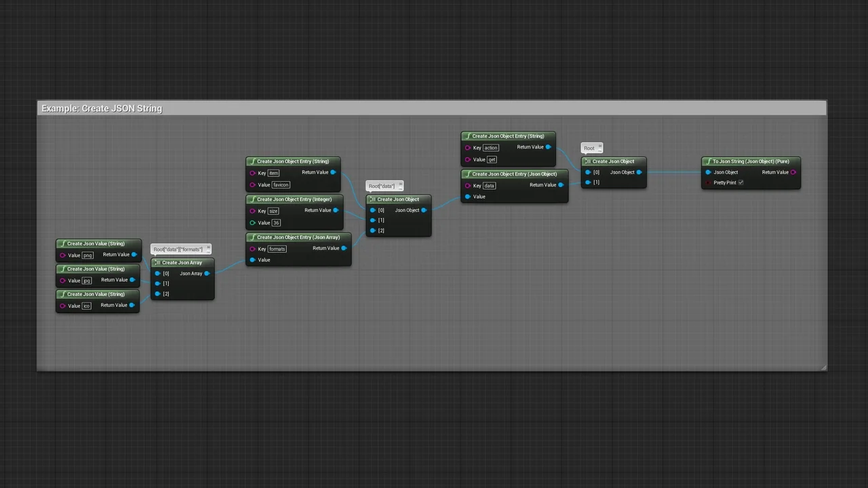The width and height of the screenshot is (868, 488).
Task: Click the Return Value pin of the Integer entry node
Action: pyautogui.click(x=335, y=210)
